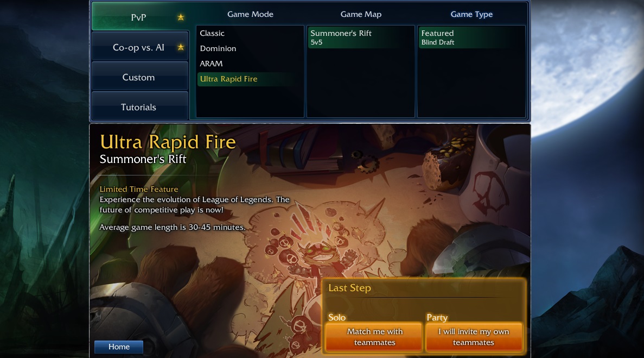Select the PvP tab
Image resolution: width=644 pixels, height=358 pixels.
[140, 16]
